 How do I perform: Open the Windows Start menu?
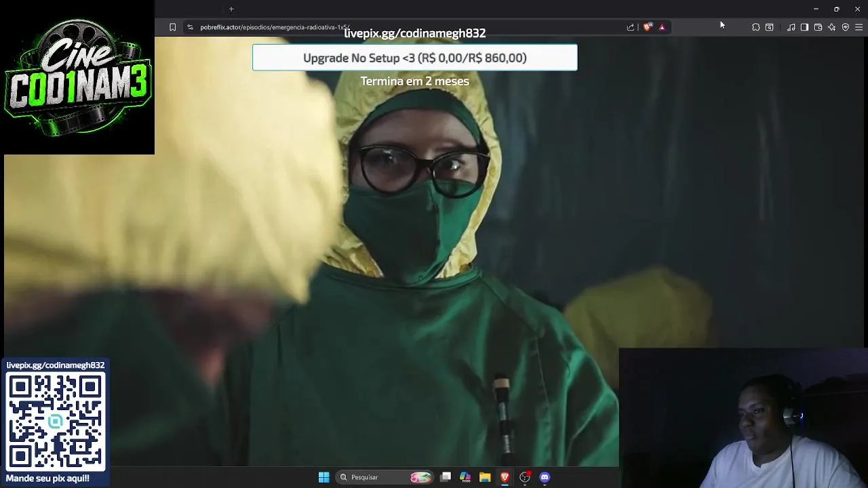point(324,477)
